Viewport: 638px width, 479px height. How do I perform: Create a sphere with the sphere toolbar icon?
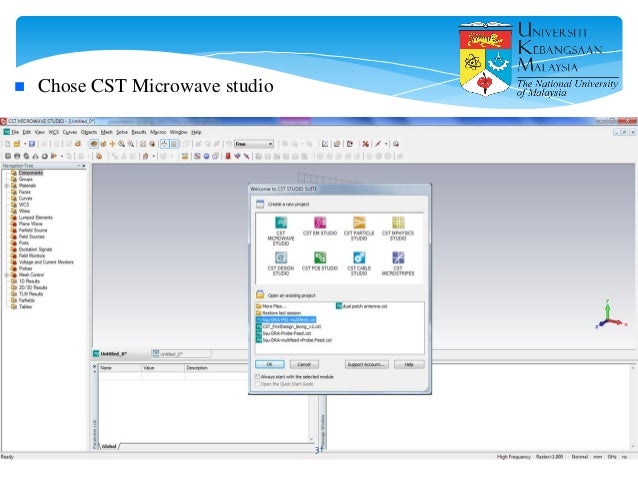[x=17, y=156]
